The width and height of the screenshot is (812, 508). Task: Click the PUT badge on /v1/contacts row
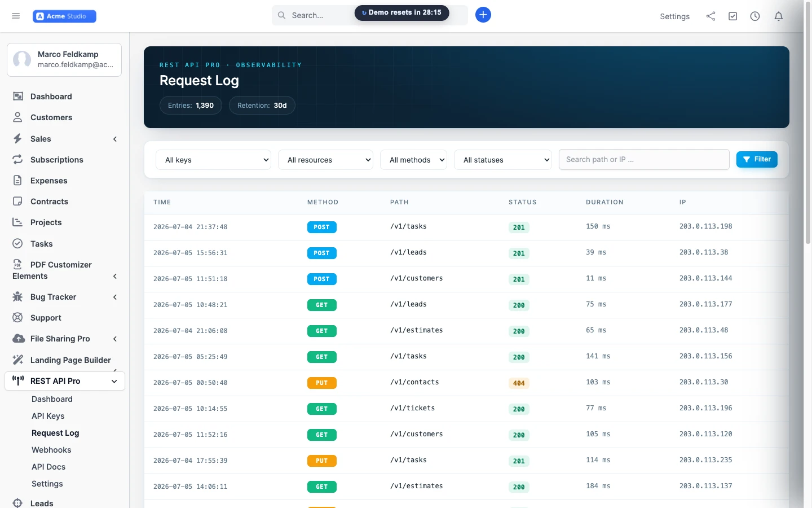(x=321, y=383)
